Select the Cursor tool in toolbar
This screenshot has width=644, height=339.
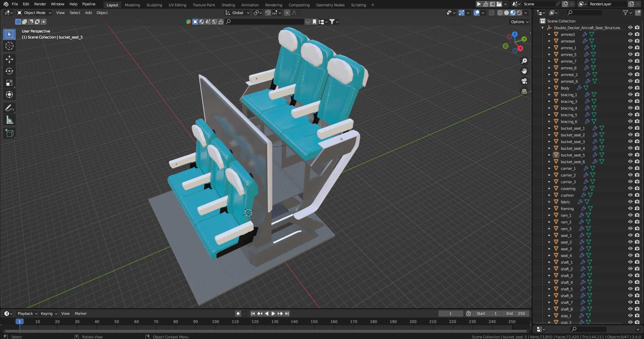pos(9,46)
